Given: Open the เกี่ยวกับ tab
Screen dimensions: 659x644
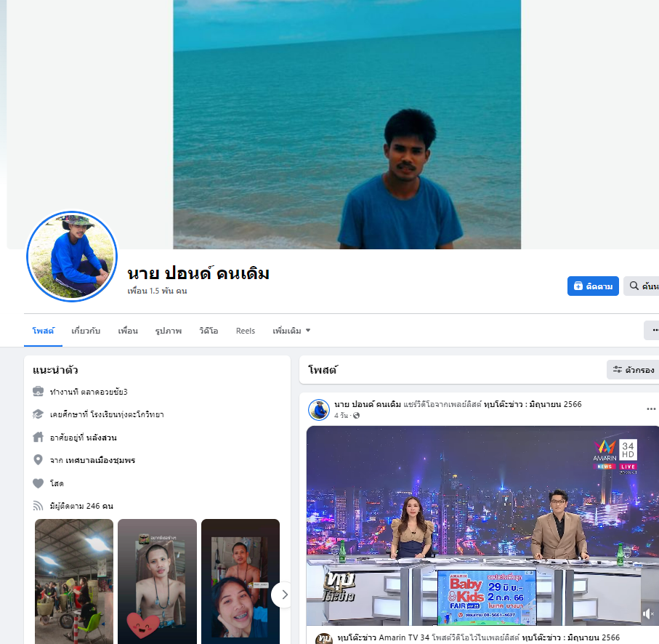Looking at the screenshot, I should pyautogui.click(x=86, y=331).
